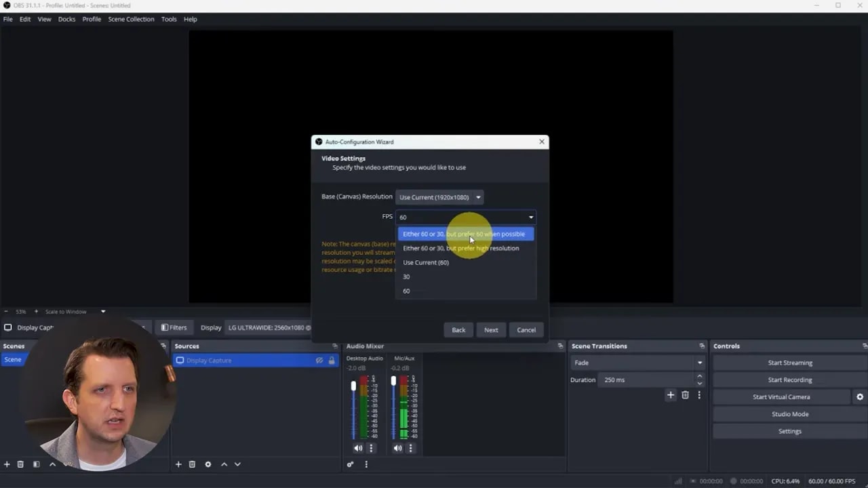Delete the Fade transition using the trash icon

[x=686, y=394]
